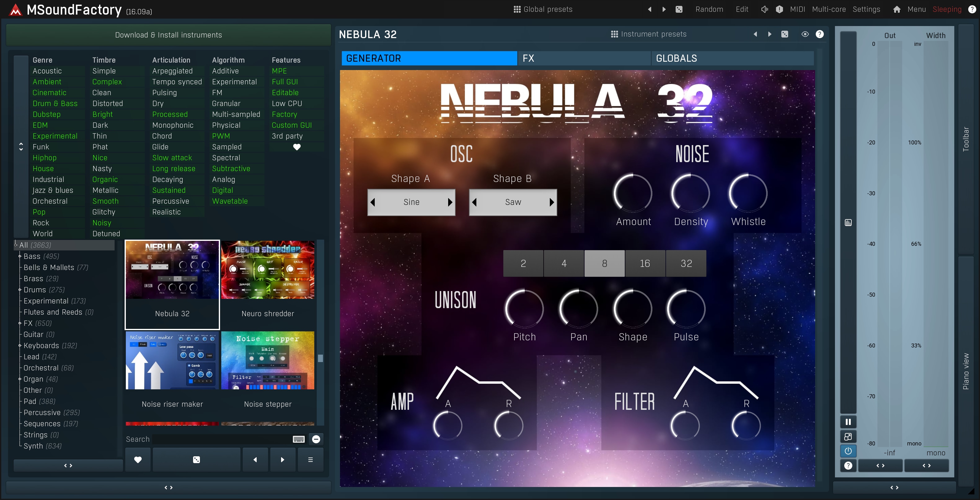Viewport: 980px width, 500px height.
Task: Click the Search input field
Action: (222, 439)
